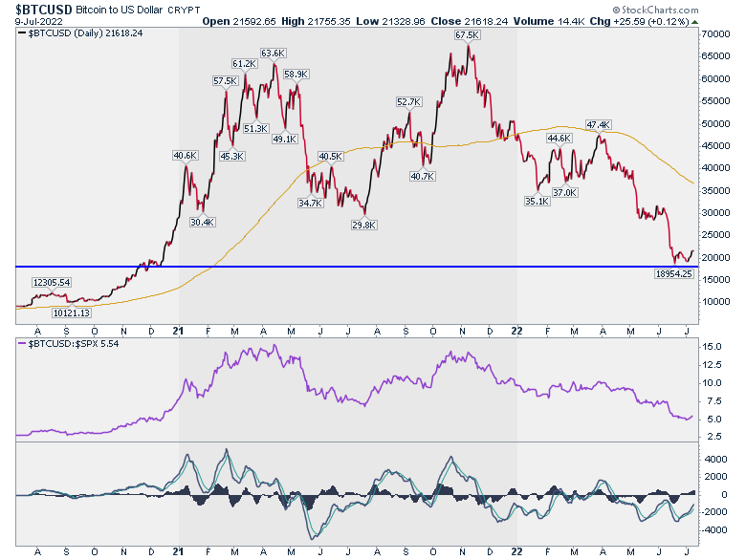Click the 51.3K price annotation
The width and height of the screenshot is (746, 560).
tap(256, 128)
